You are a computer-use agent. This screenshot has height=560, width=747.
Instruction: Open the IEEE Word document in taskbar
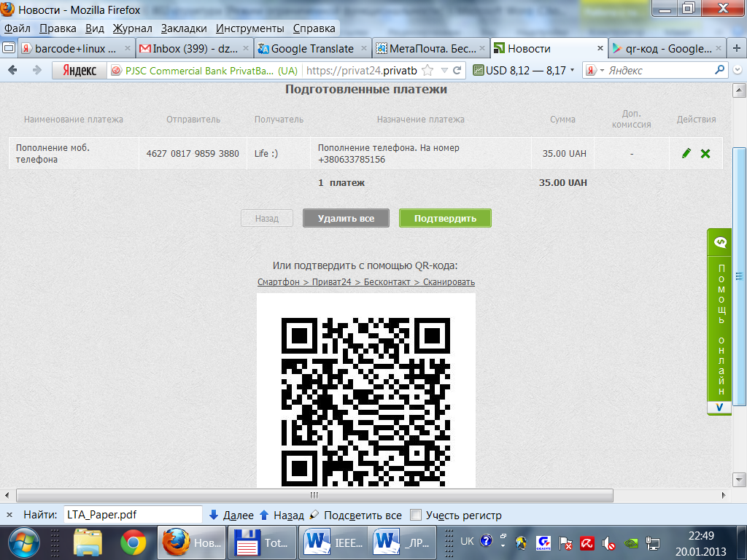pyautogui.click(x=334, y=542)
